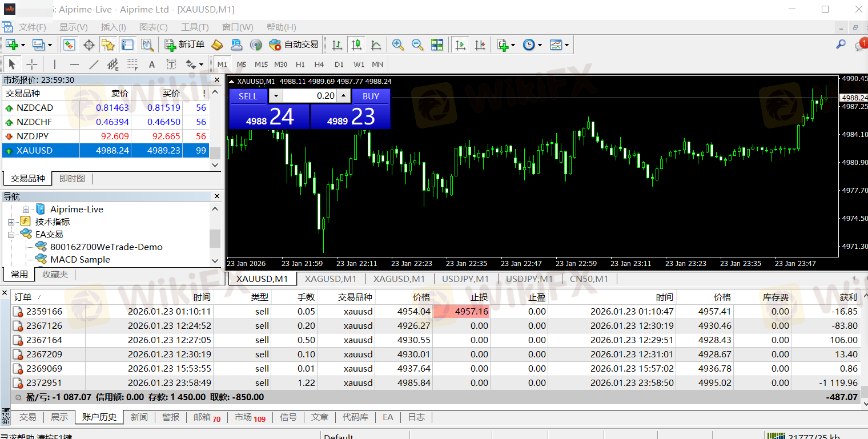This screenshot has height=439, width=868.
Task: Open the 图表(C) menu
Action: (x=153, y=27)
